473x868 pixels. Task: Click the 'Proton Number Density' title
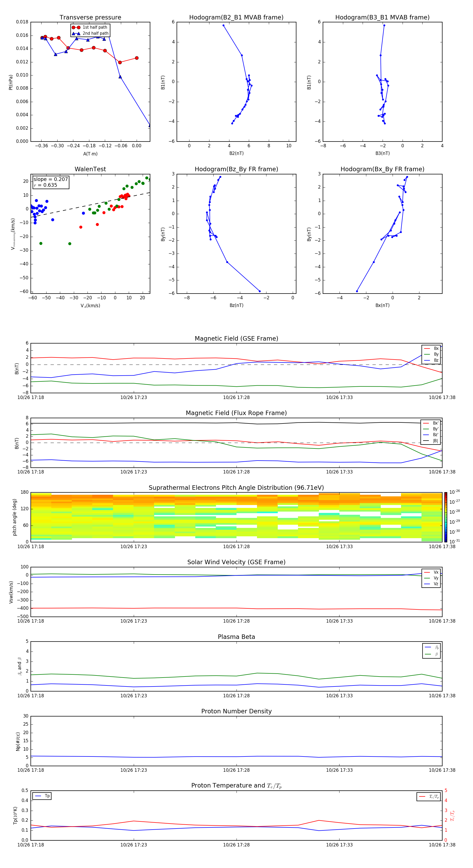point(236,711)
